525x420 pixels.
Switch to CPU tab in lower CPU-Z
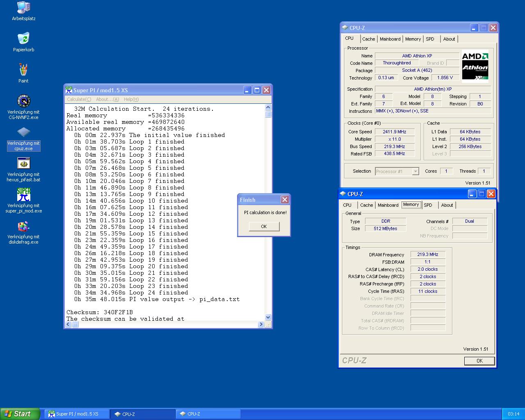(347, 205)
